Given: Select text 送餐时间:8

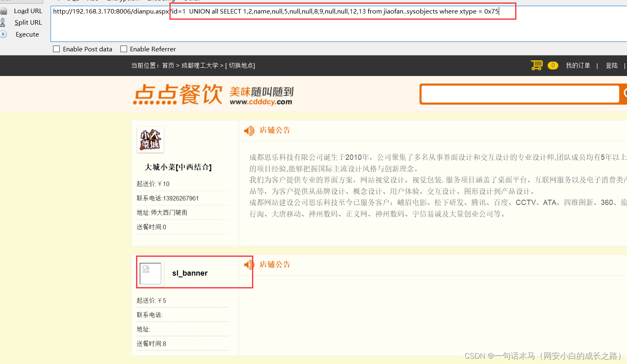Looking at the screenshot, I should (x=151, y=343).
